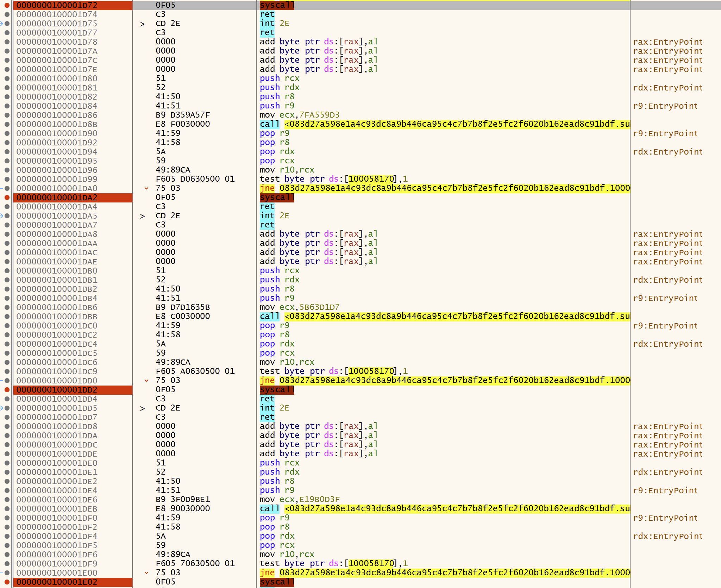Click ret instruction at 0000000100001DA4
This screenshot has height=588, width=721.
point(267,207)
